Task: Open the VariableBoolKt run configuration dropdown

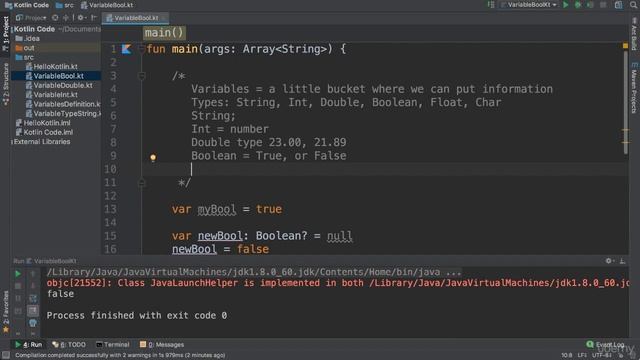Action: point(529,5)
